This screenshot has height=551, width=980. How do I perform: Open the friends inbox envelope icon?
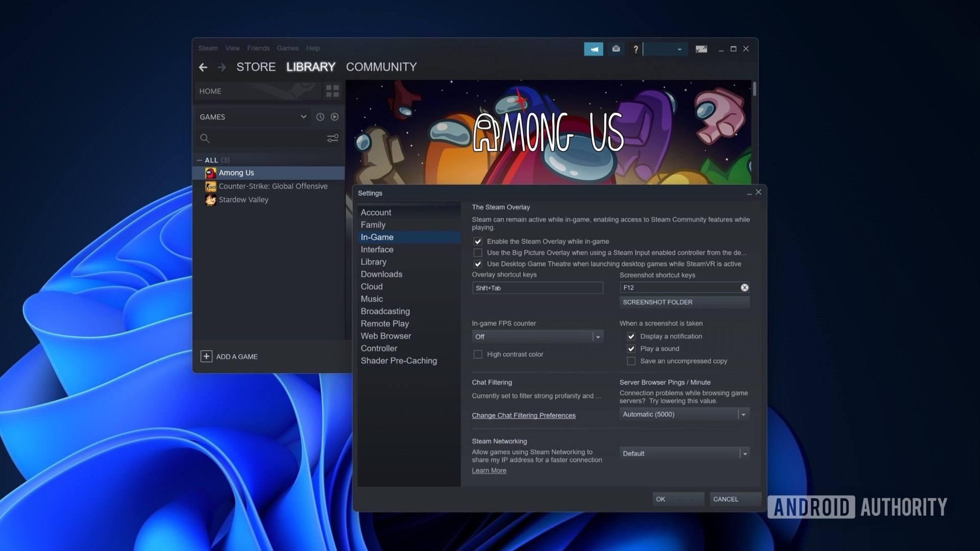(x=616, y=49)
